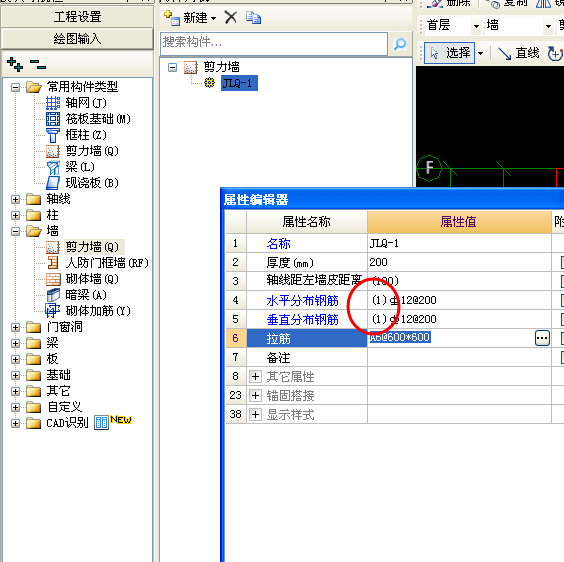
Task: Switch to 绘图输入 panel
Action: click(x=77, y=39)
